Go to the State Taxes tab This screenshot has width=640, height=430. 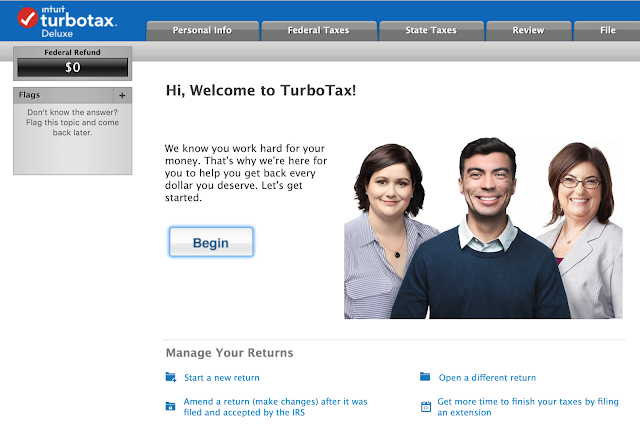pos(431,31)
